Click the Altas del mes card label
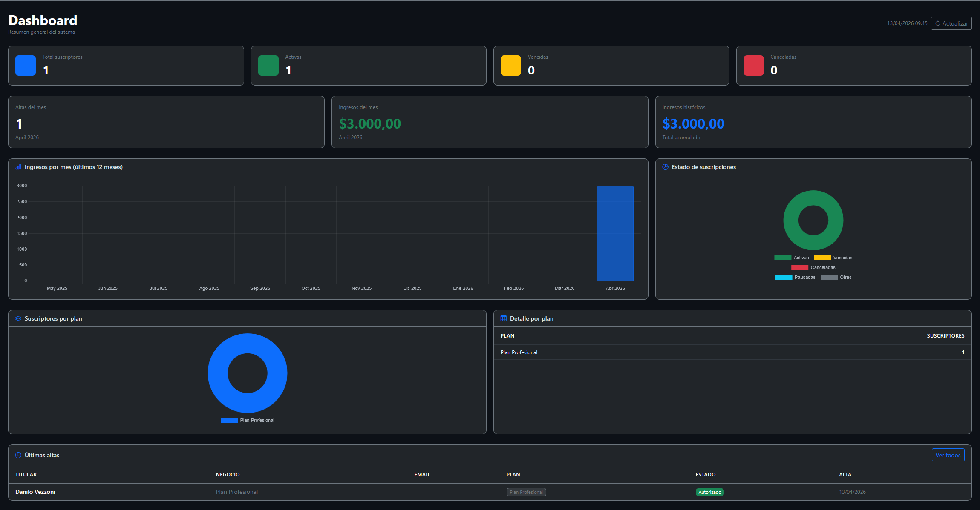Viewport: 980px width, 510px height. pos(31,107)
